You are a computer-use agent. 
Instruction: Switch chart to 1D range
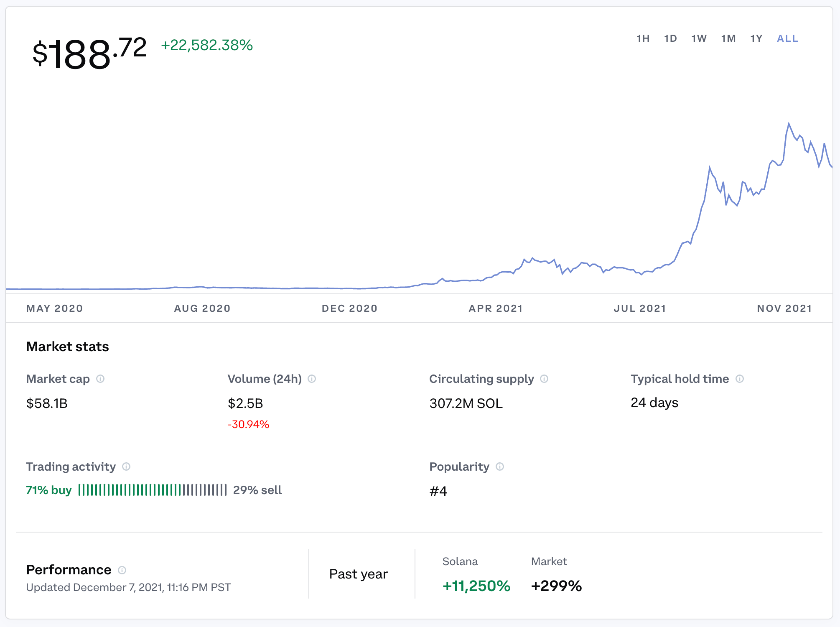click(671, 38)
